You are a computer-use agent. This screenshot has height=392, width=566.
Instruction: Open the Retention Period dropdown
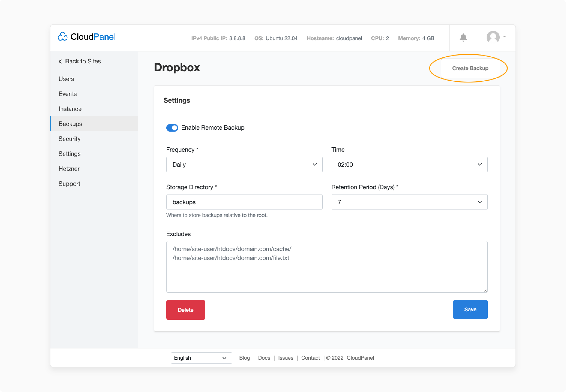tap(409, 202)
